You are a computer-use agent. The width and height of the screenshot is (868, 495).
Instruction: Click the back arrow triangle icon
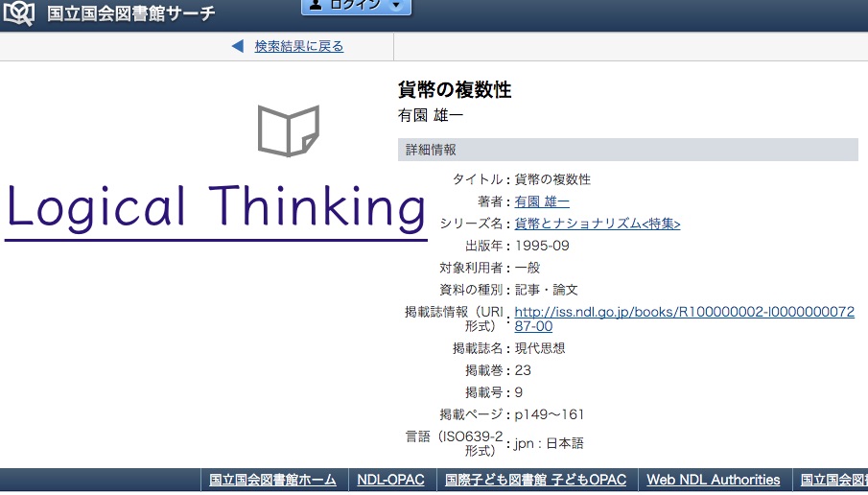pyautogui.click(x=238, y=46)
